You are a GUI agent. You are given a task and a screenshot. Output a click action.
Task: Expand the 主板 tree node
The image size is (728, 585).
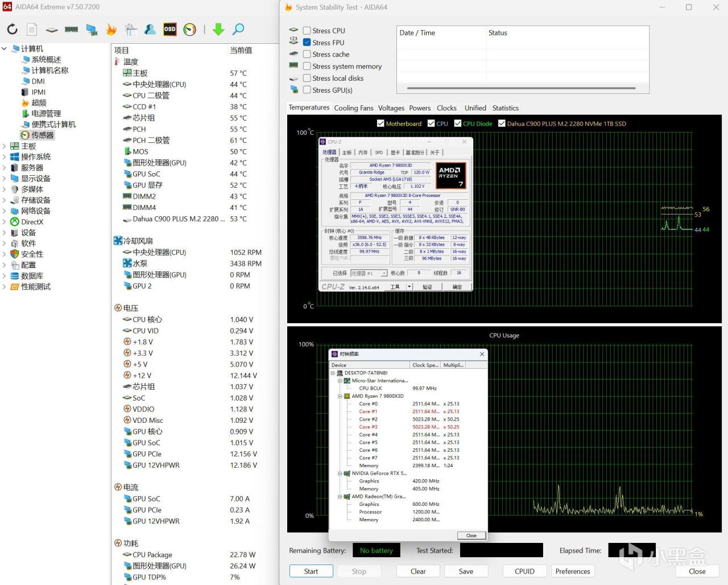[x=5, y=146]
